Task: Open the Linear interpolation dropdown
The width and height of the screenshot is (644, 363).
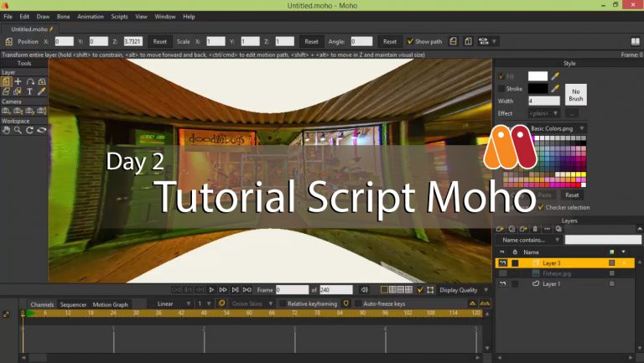Action: tap(176, 303)
